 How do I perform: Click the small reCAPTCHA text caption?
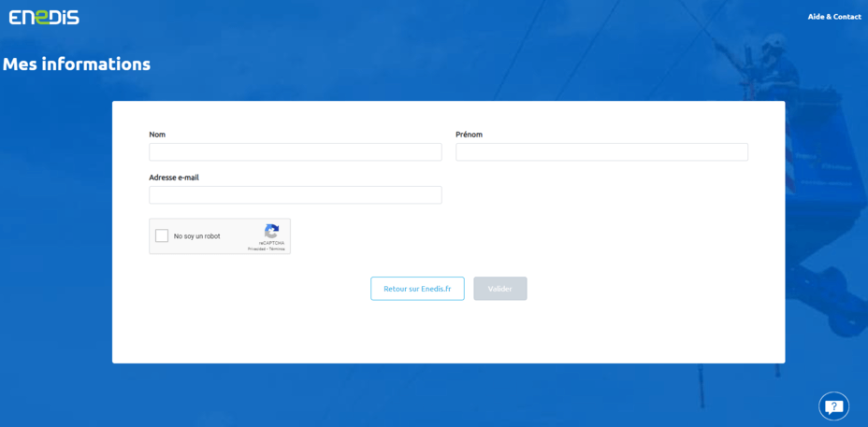pyautogui.click(x=271, y=243)
